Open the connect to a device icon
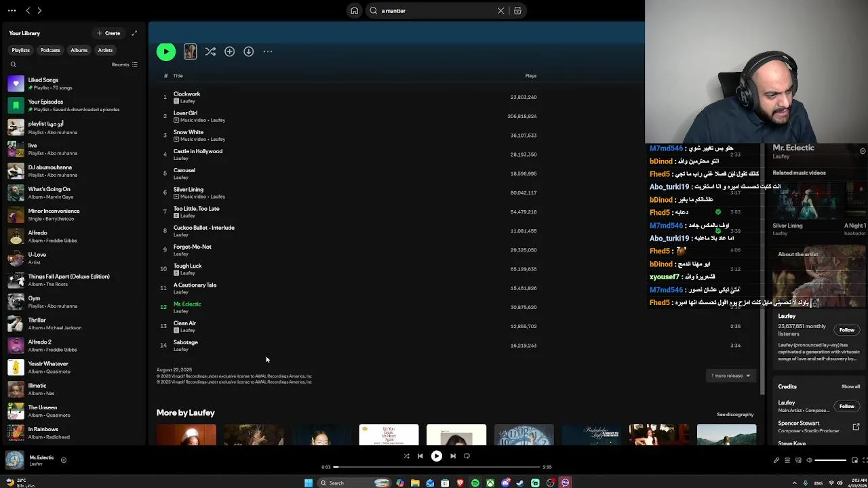Screen dimensions: 868x488 coord(798,460)
